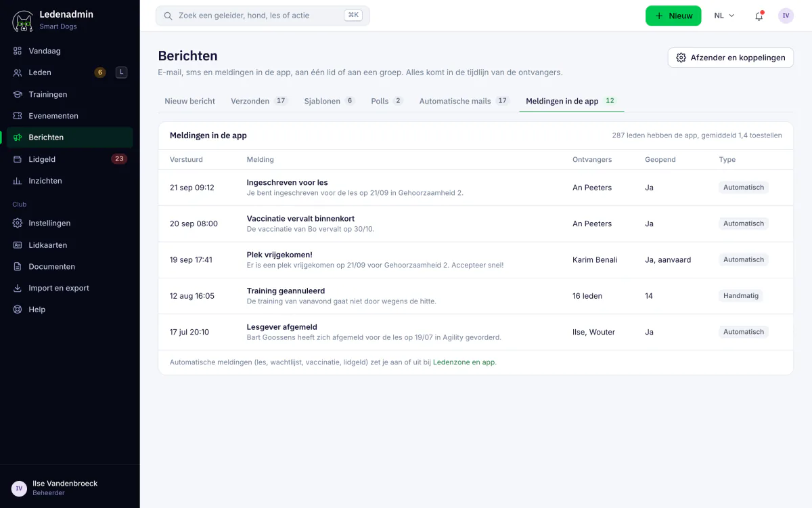812x508 pixels.
Task: Open the Lesgever afgemeld notification
Action: pyautogui.click(x=476, y=332)
